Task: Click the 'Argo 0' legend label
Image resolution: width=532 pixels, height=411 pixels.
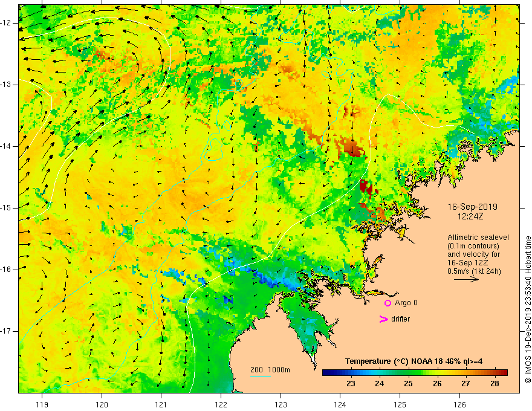Action: [x=406, y=303]
